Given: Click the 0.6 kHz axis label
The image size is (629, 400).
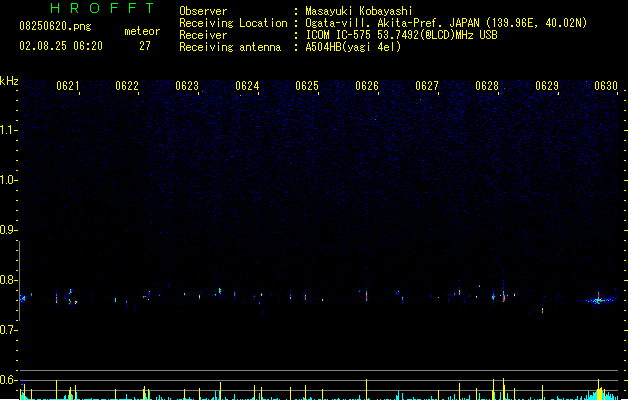Looking at the screenshot, I should 8,380.
